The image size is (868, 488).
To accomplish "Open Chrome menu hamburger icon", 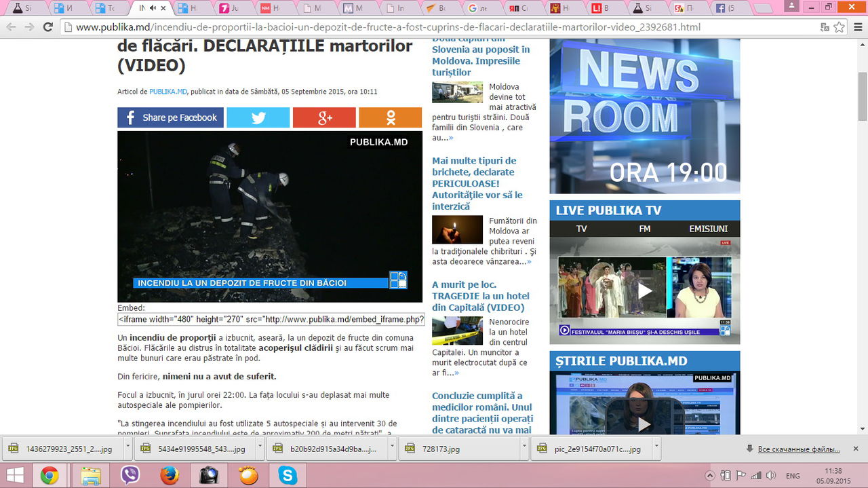I will [x=856, y=27].
